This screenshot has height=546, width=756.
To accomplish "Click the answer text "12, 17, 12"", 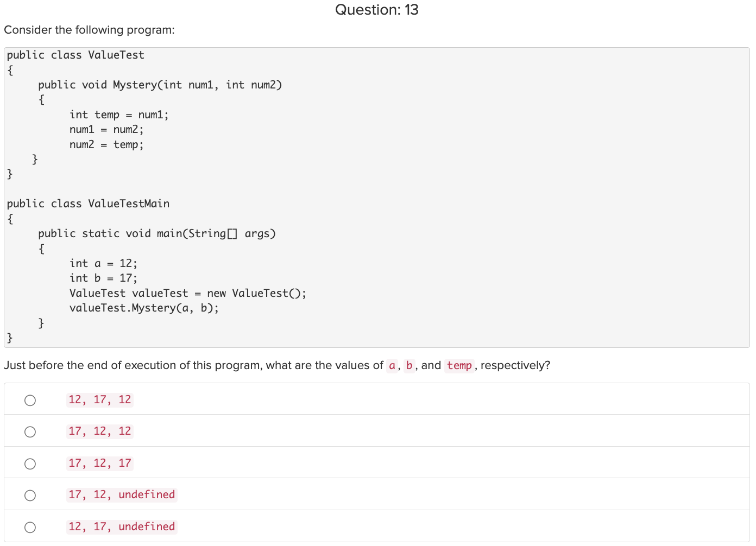I will click(100, 399).
